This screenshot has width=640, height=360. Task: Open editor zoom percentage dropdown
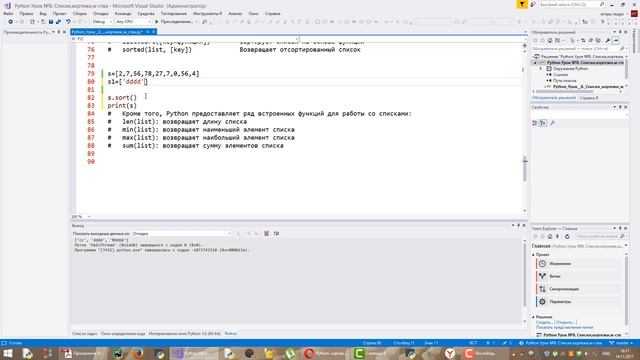[81, 216]
